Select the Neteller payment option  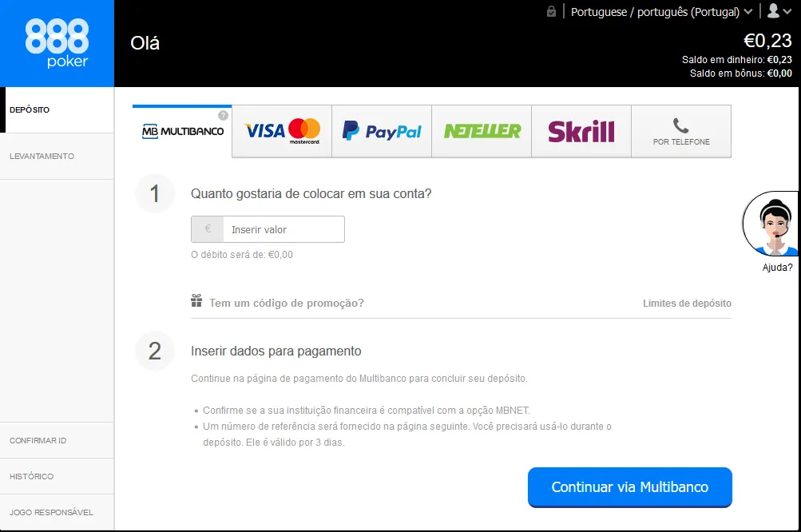pos(482,131)
